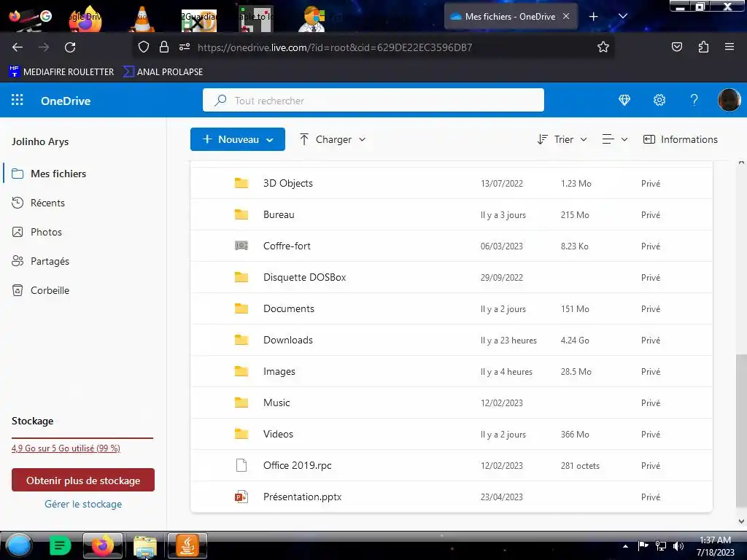This screenshot has height=560, width=747.
Task: Open the Java app in the taskbar
Action: 187,545
